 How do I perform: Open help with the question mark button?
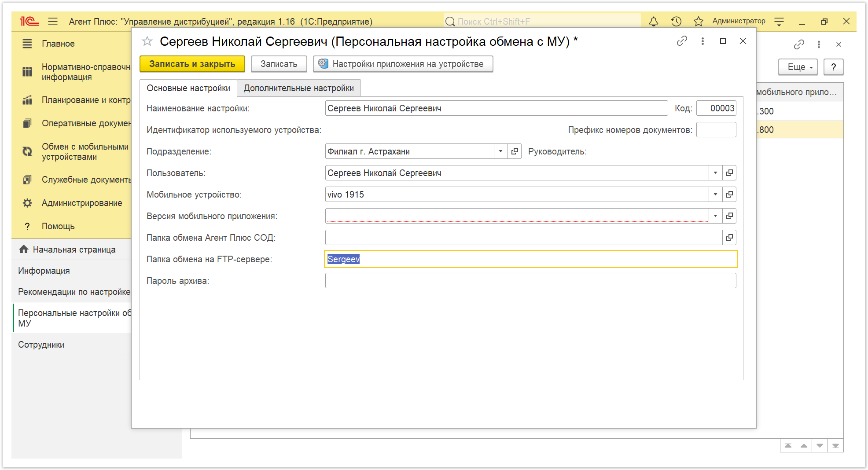click(833, 67)
